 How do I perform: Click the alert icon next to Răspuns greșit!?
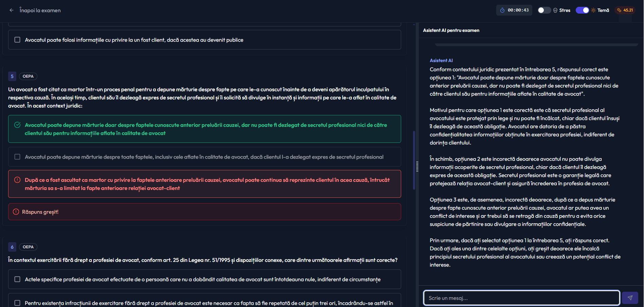coord(16,212)
